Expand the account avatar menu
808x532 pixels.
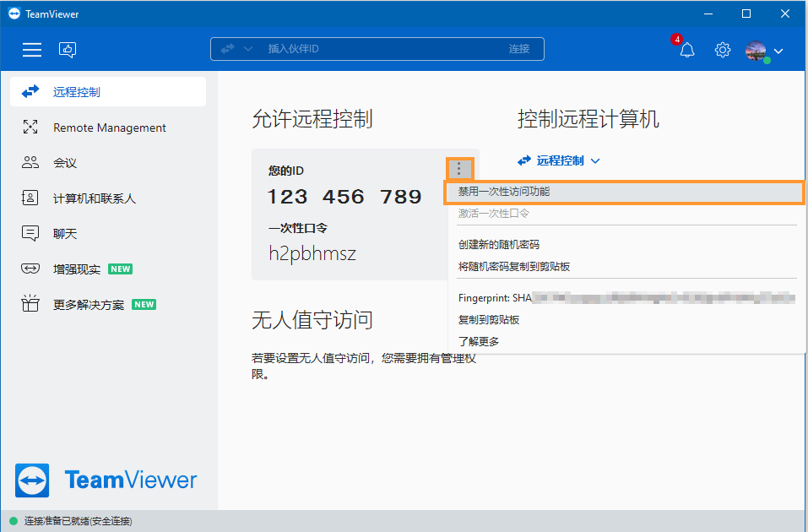click(756, 50)
